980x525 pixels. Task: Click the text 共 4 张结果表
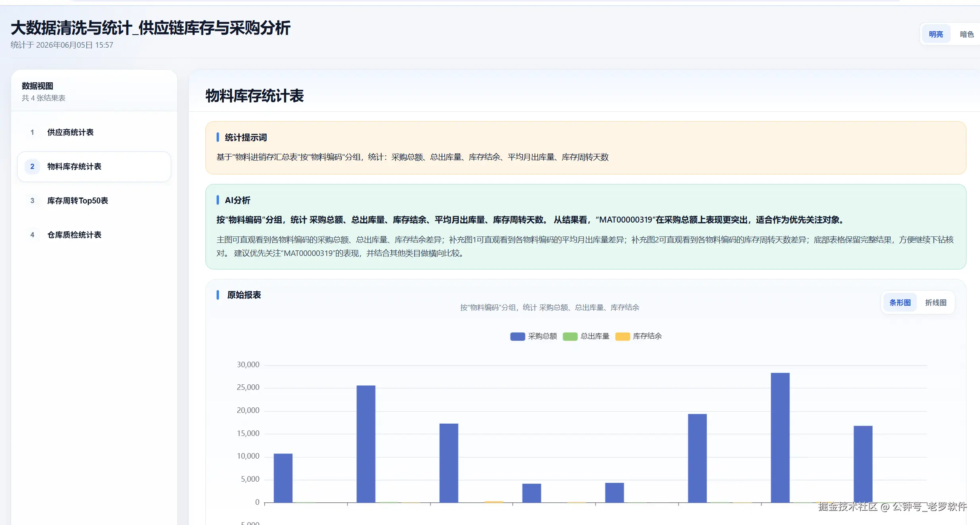pyautogui.click(x=43, y=98)
